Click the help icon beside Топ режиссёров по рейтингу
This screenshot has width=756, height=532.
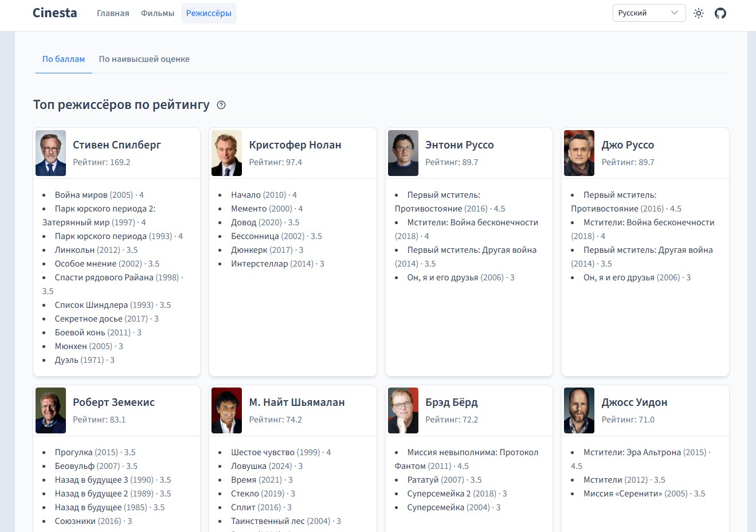tap(221, 105)
